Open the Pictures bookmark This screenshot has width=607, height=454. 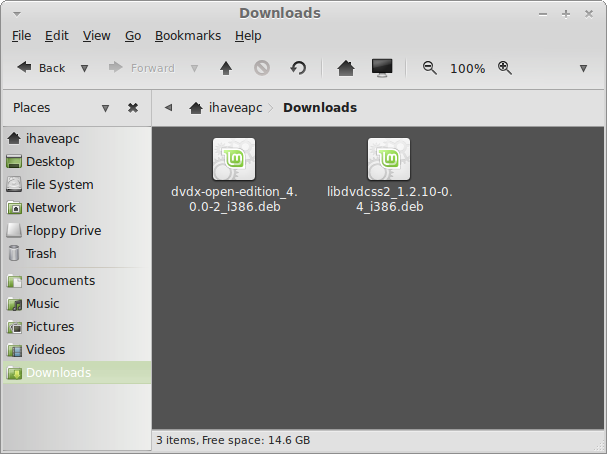[x=77, y=327]
